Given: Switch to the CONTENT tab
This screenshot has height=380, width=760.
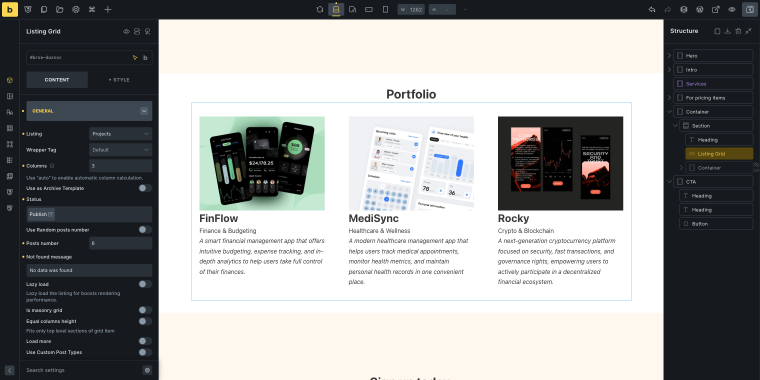Looking at the screenshot, I should click(57, 80).
